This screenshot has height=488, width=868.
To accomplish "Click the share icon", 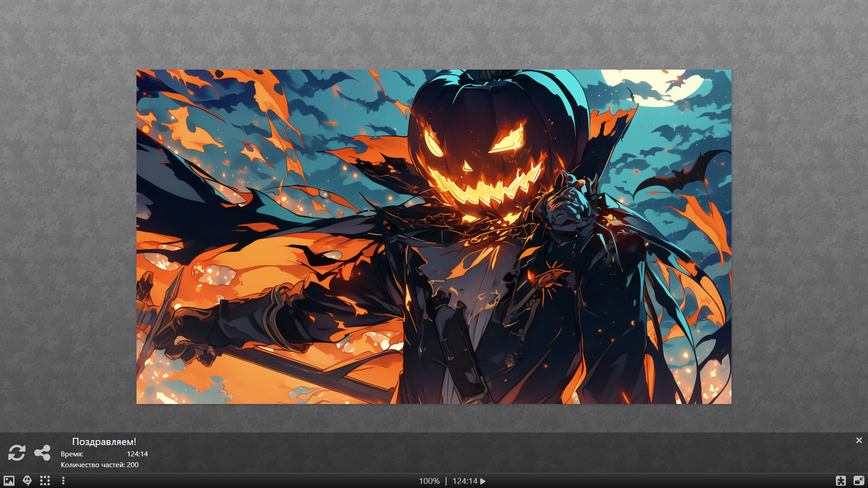I will (x=42, y=453).
